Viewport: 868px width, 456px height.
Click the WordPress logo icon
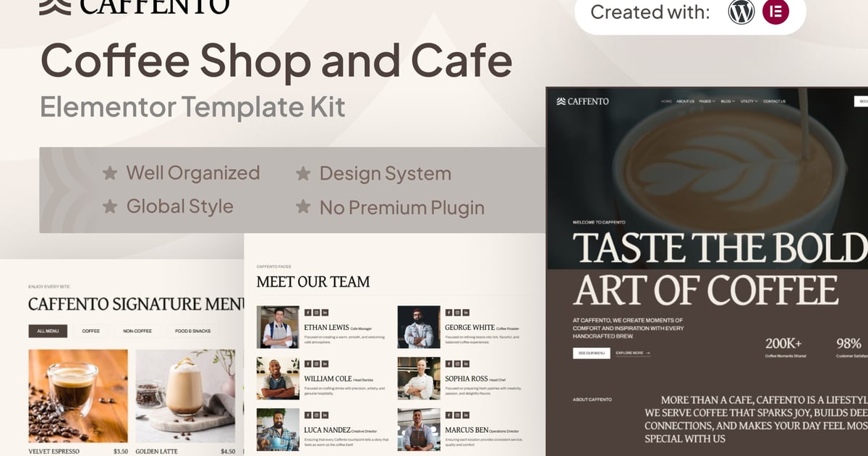point(741,12)
